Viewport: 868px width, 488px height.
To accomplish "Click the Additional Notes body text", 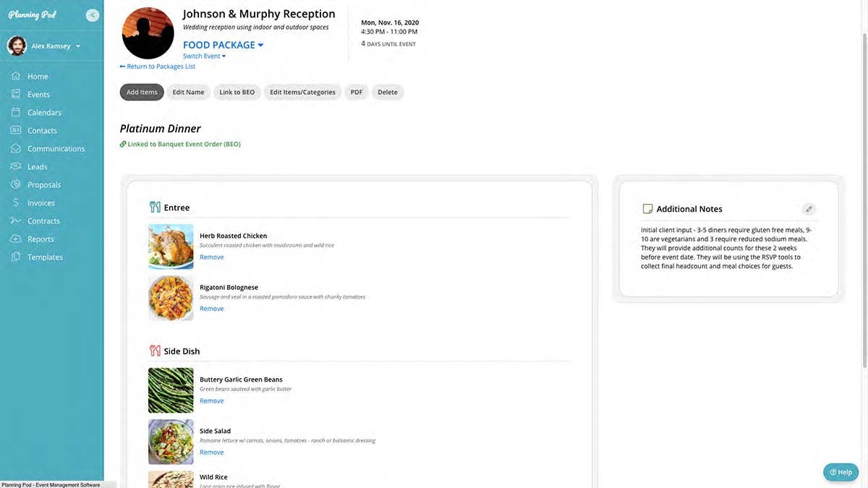I will coord(726,248).
